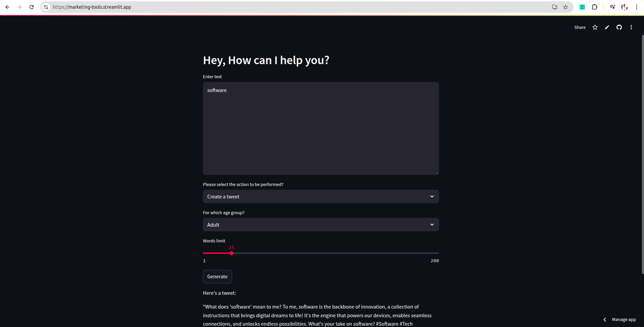Screen dimensions: 644x327
Task: Click the install app icon in address bar
Action: pyautogui.click(x=554, y=7)
